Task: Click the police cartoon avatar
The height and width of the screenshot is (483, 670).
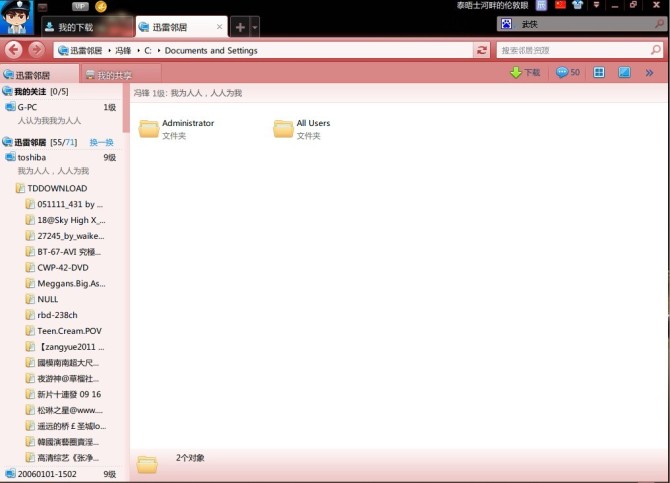Action: tap(17, 18)
